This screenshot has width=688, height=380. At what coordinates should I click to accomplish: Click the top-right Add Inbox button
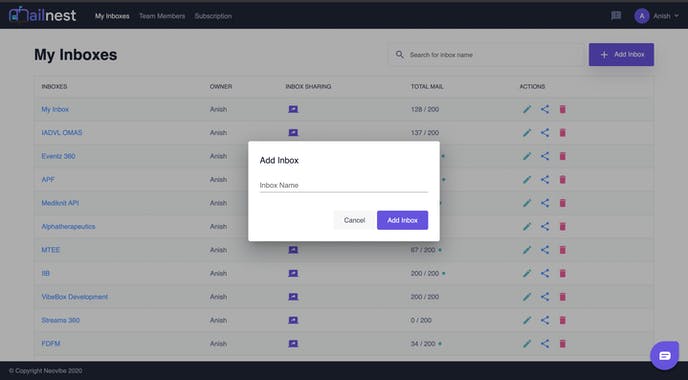coord(621,54)
